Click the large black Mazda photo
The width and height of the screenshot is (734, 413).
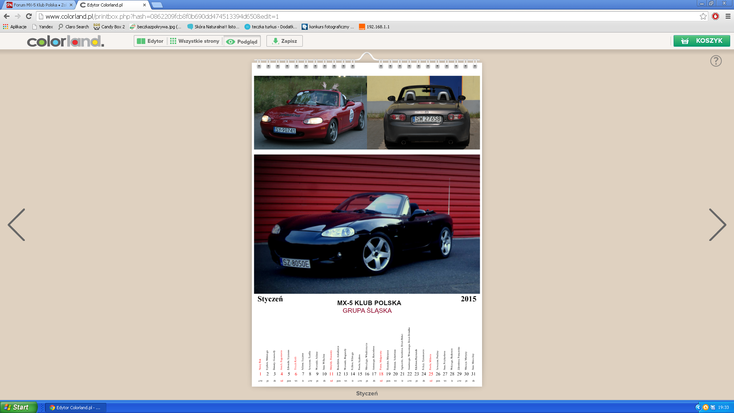coord(367,224)
